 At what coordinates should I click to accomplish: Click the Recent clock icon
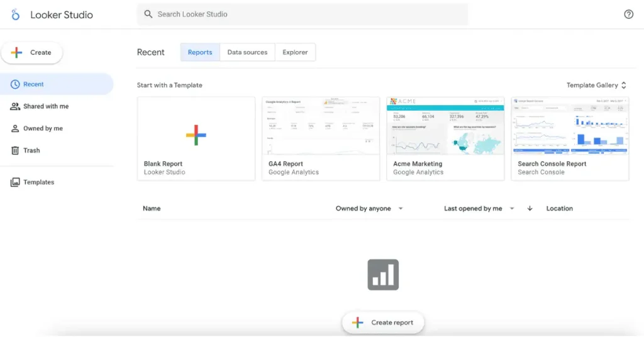[15, 84]
